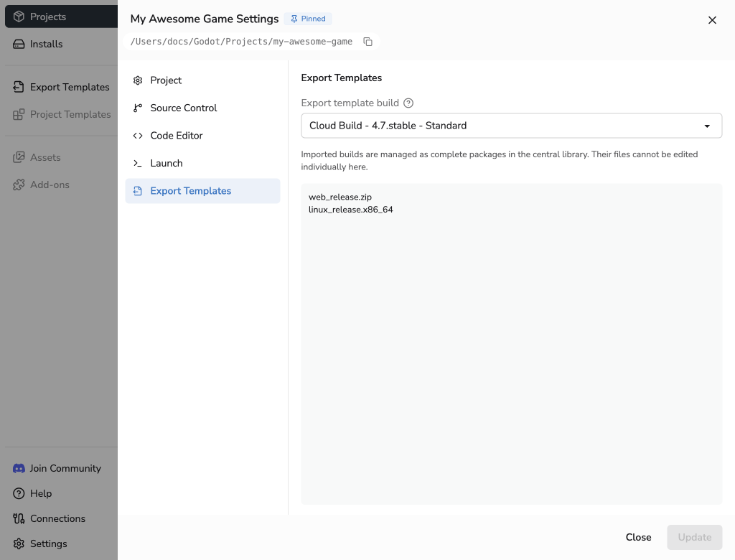Open sidebar Export Templates label
Screen dimensions: 735x560
(70, 88)
